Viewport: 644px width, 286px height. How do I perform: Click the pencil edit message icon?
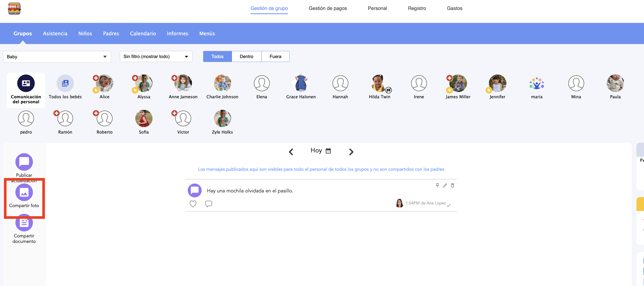445,185
